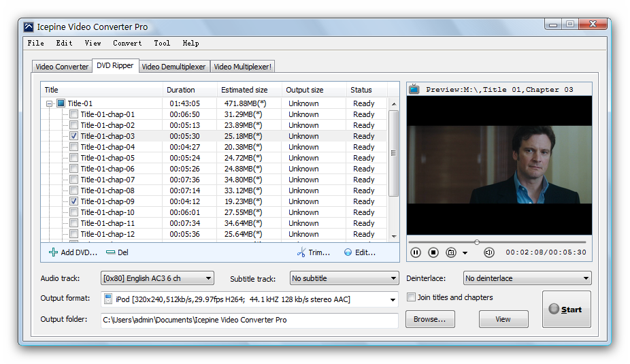Mute the preview volume speaker icon
Screen dimensions: 630x364
point(488,252)
